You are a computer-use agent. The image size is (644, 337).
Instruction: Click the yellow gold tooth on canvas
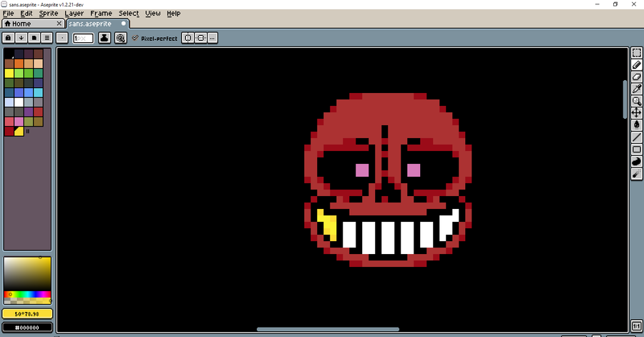click(327, 225)
